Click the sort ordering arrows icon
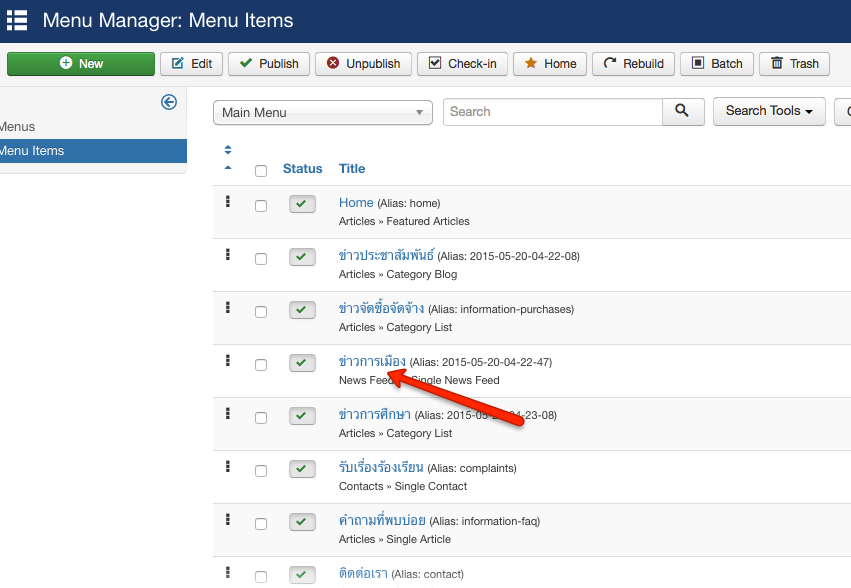Image resolution: width=851 pixels, height=588 pixels. click(228, 158)
